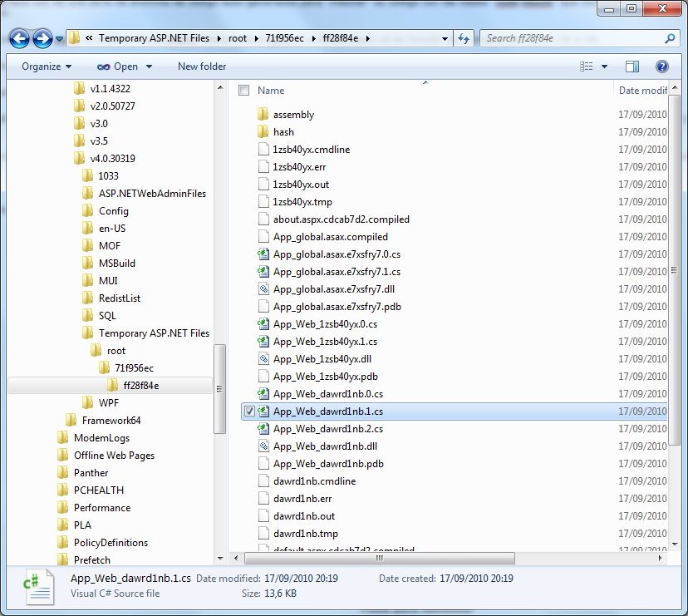Select App_Web_1zsb40yx.dll file icon
Screen dimensions: 688x616
[x=263, y=359]
